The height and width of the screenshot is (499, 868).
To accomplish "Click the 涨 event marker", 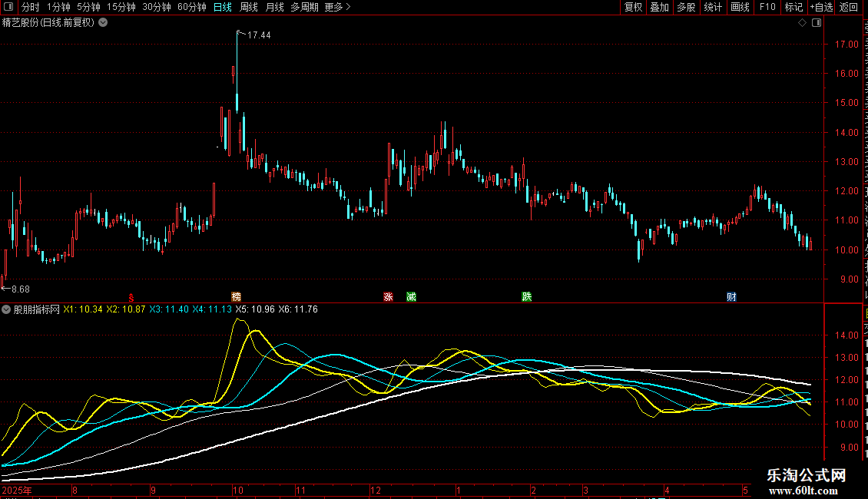I will click(x=388, y=297).
